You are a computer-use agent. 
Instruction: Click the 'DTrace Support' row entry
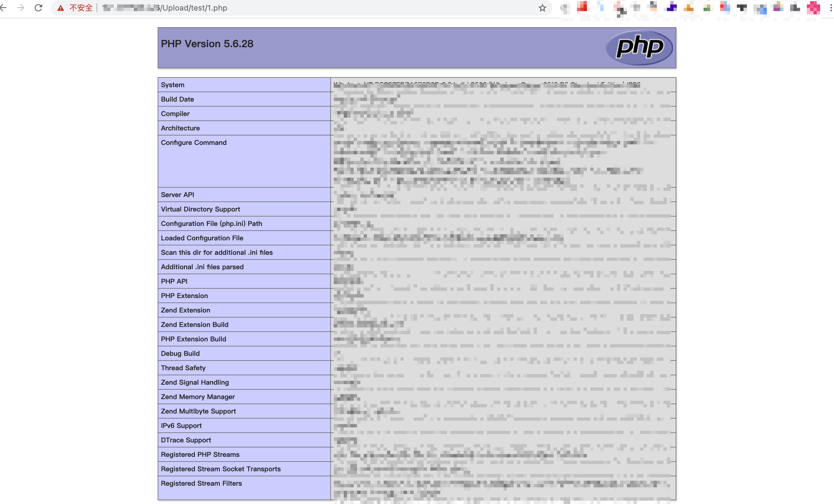tap(185, 440)
